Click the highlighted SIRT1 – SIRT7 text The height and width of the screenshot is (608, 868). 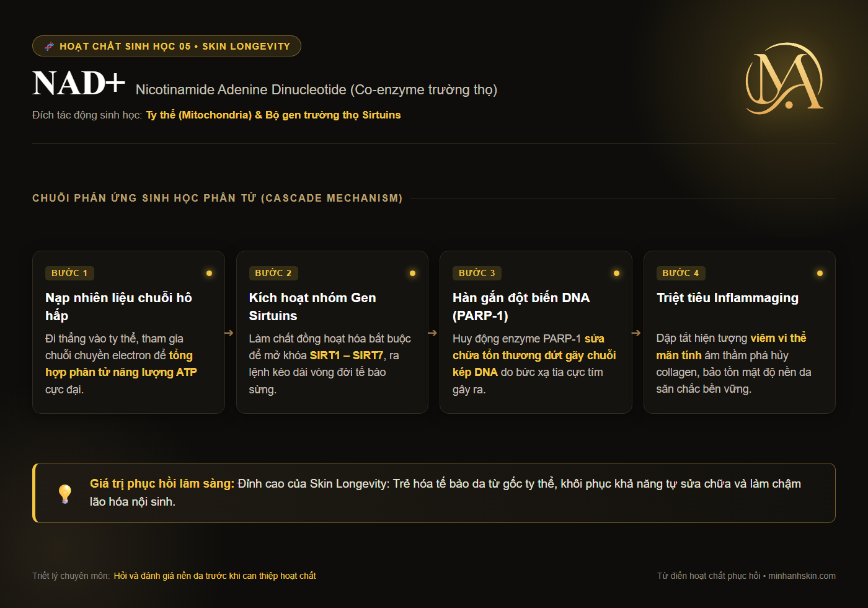[x=347, y=355]
